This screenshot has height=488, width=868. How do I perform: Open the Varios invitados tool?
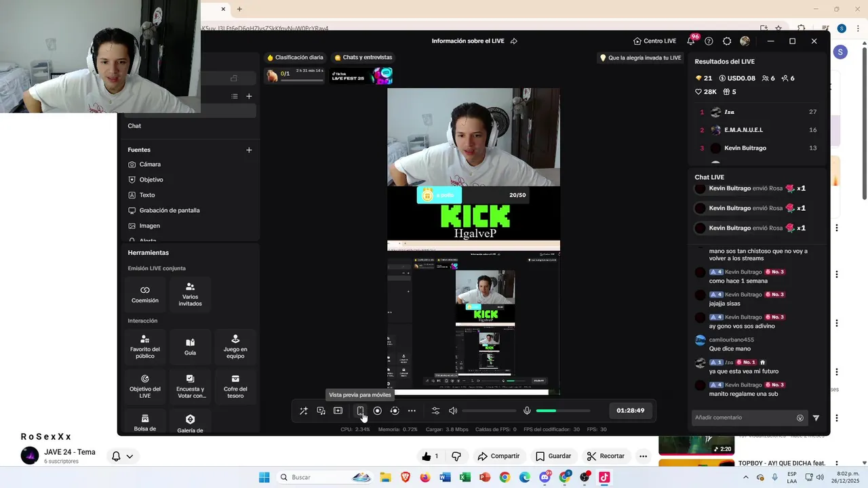tap(190, 294)
